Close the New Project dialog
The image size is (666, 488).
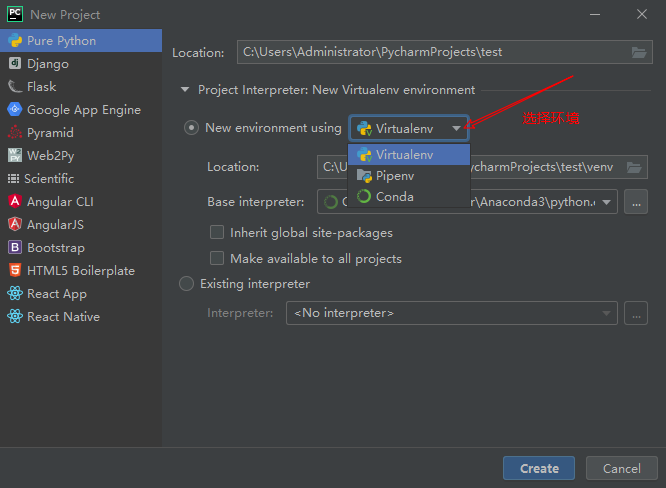pyautogui.click(x=642, y=14)
